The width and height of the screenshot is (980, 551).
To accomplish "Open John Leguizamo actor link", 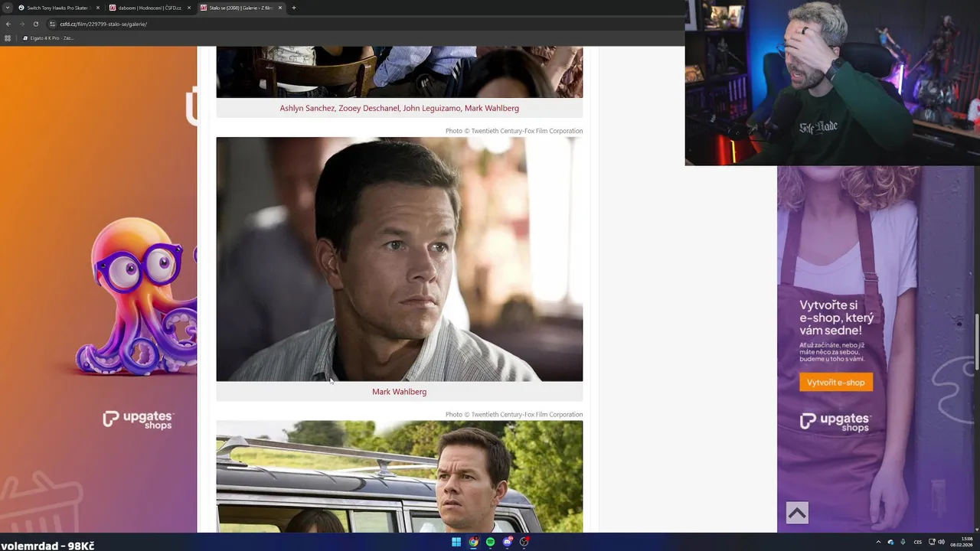I will coord(432,108).
